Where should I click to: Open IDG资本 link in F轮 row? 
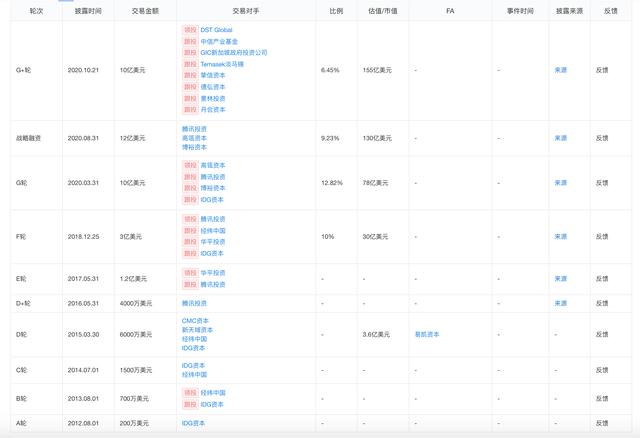[x=212, y=253]
